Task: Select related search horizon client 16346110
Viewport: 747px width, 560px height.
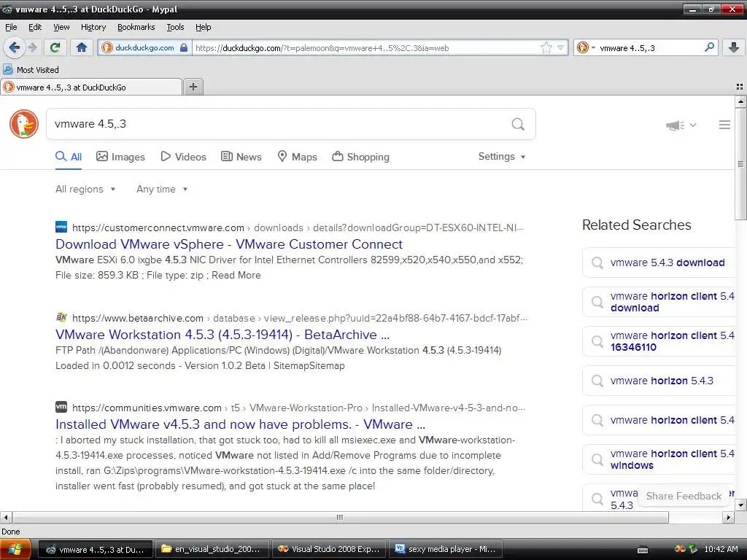Action: point(659,341)
